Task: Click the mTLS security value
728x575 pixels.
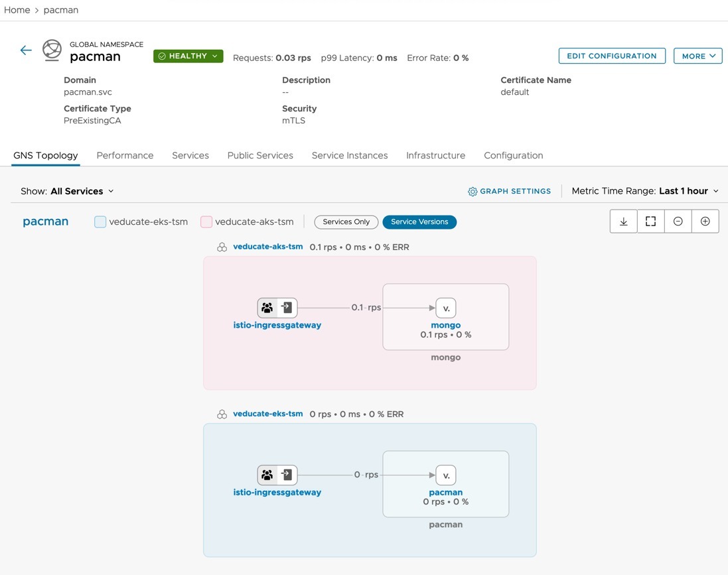Action: click(x=293, y=120)
